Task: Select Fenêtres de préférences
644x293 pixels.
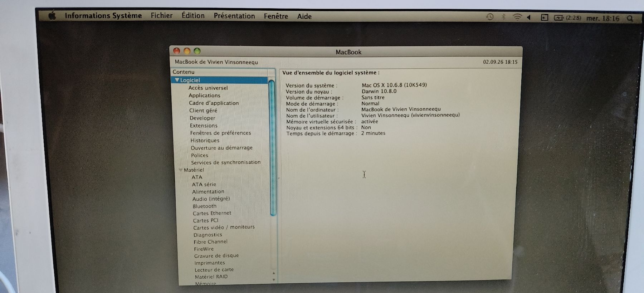Action: (x=221, y=133)
